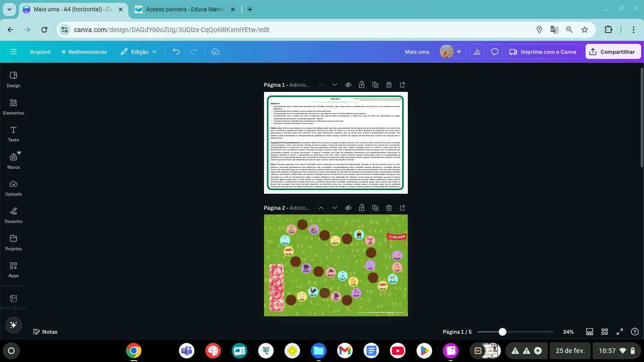The image size is (644, 362).
Task: Move Página 2 up with chevron
Action: click(x=321, y=208)
